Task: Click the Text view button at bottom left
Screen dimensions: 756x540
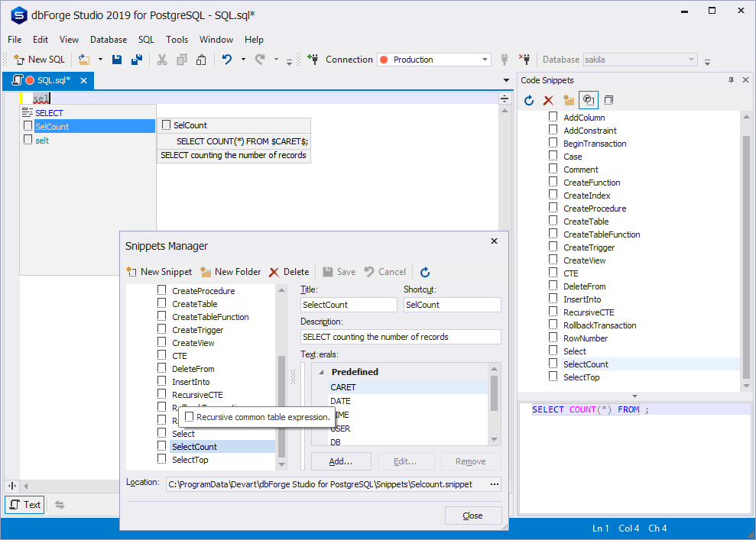Action: [24, 505]
